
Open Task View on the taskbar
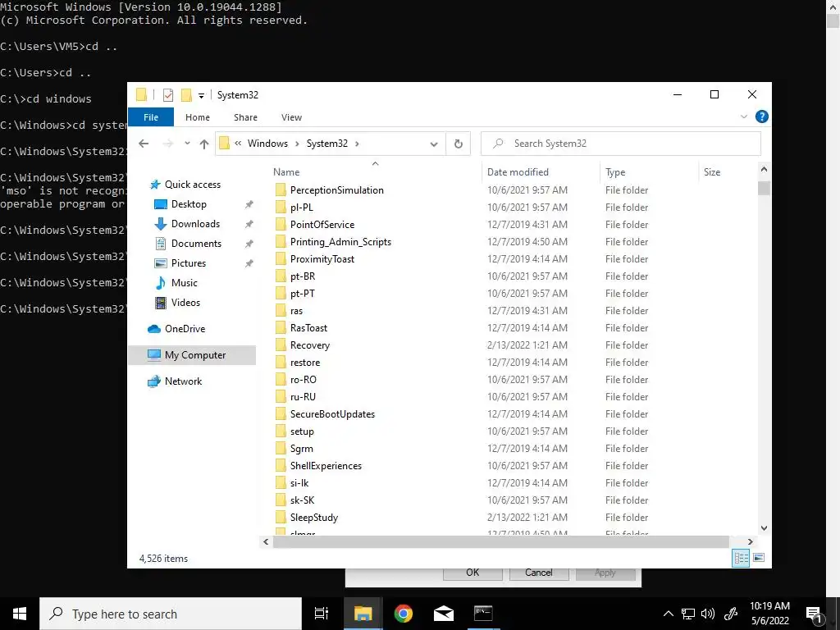322,614
